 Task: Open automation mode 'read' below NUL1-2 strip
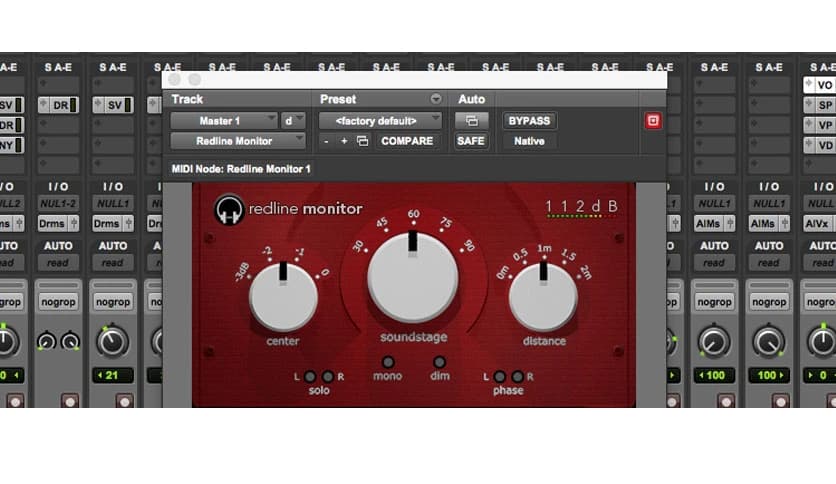point(58,263)
